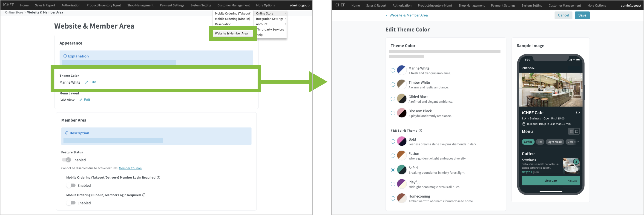This screenshot has height=215, width=644.
Task: Switch phone preview menu to list view icon
Action: 577,131
